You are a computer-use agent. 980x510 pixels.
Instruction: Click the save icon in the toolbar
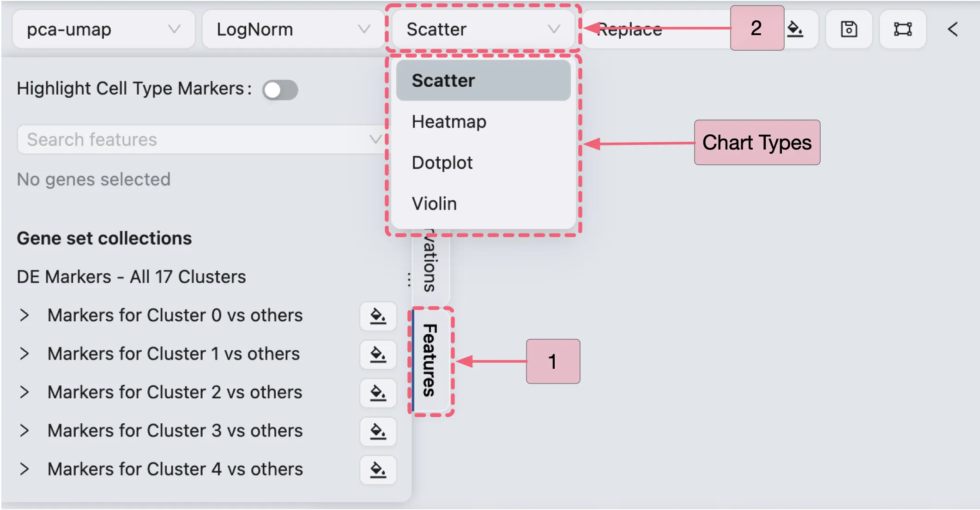(x=849, y=29)
